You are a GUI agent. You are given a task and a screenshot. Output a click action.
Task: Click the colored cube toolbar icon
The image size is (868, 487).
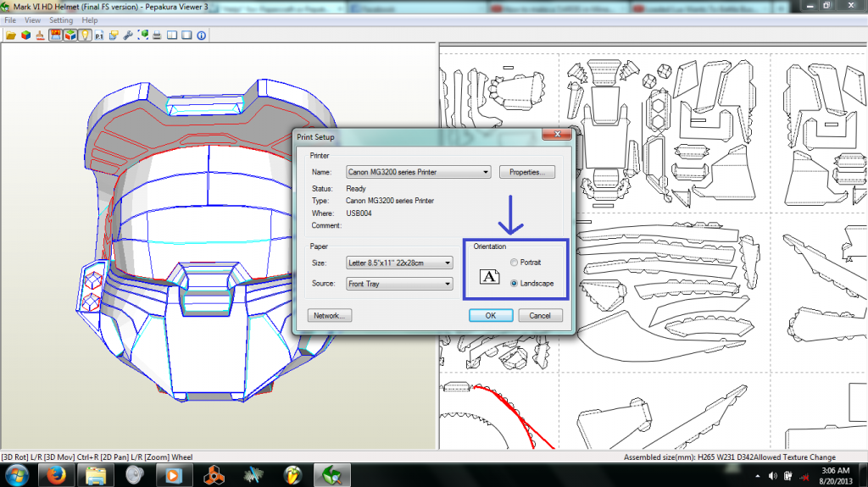click(x=25, y=36)
